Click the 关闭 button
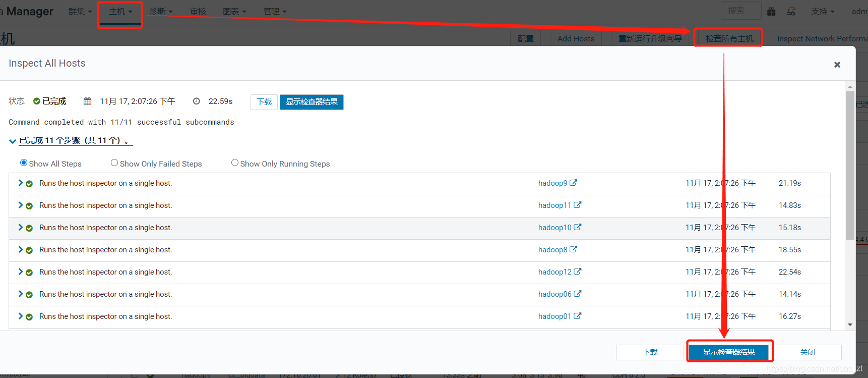 [808, 352]
